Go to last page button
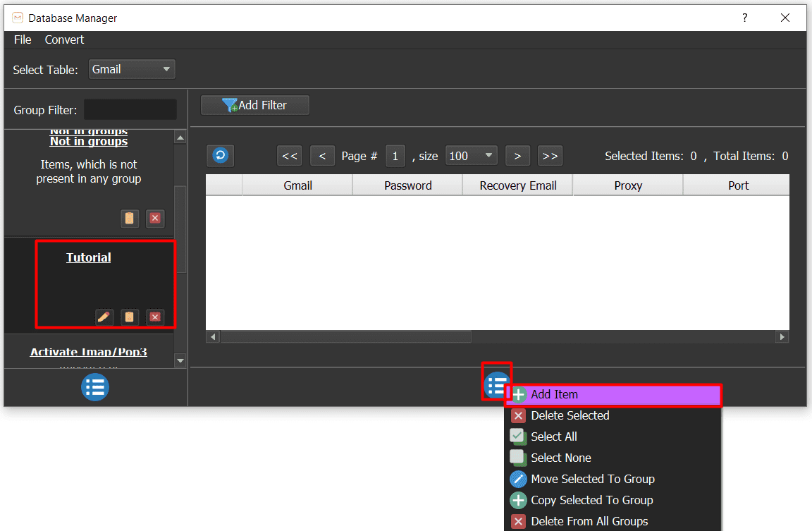The image size is (812, 531). [x=550, y=156]
